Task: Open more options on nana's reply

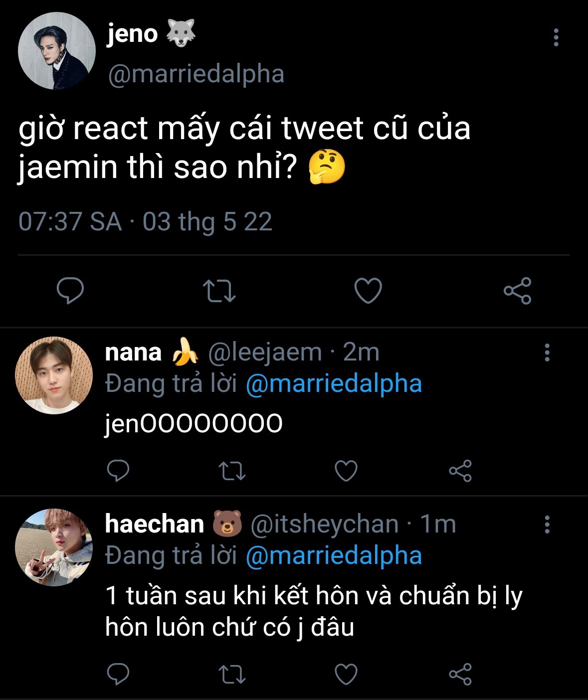Action: [x=547, y=352]
